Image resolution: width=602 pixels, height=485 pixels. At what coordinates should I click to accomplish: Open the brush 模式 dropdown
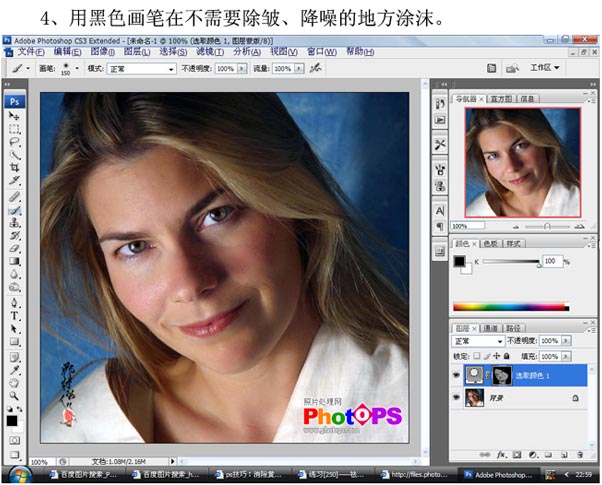(x=141, y=69)
